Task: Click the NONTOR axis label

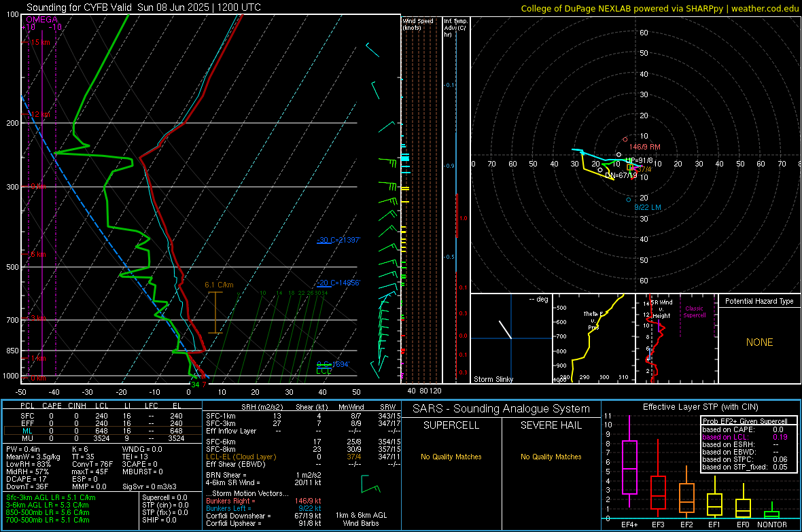Action: click(772, 525)
